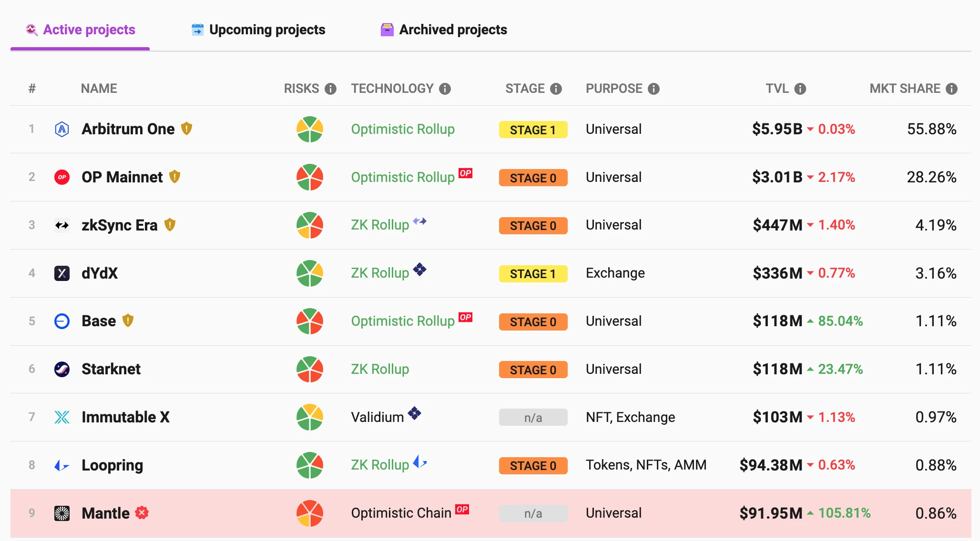
Task: Open the Upcoming projects tab
Action: tap(258, 30)
